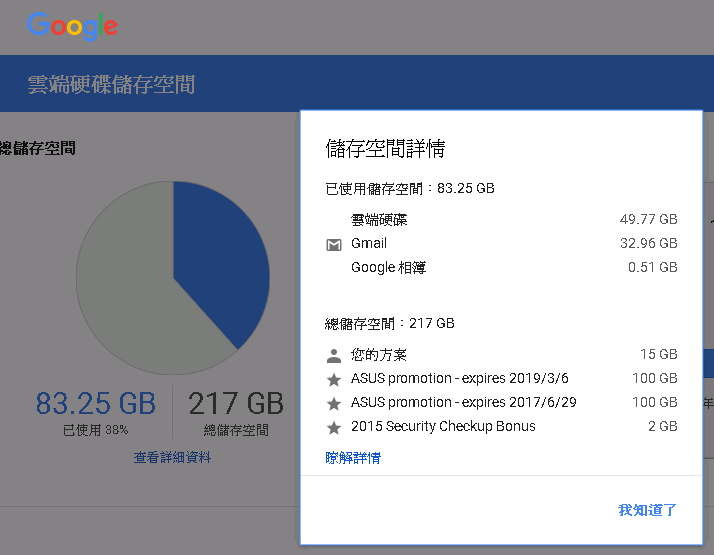Click the Gmail envelope icon
This screenshot has width=714, height=555.
click(x=334, y=245)
